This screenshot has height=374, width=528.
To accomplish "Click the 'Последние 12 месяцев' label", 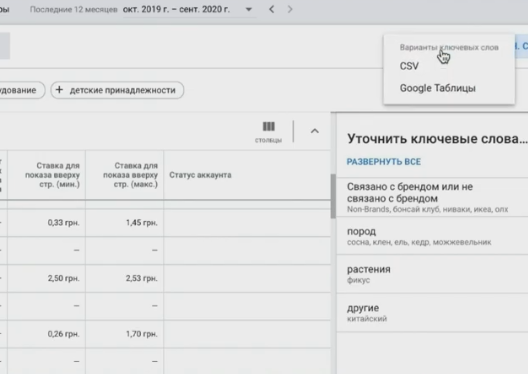I will [73, 9].
